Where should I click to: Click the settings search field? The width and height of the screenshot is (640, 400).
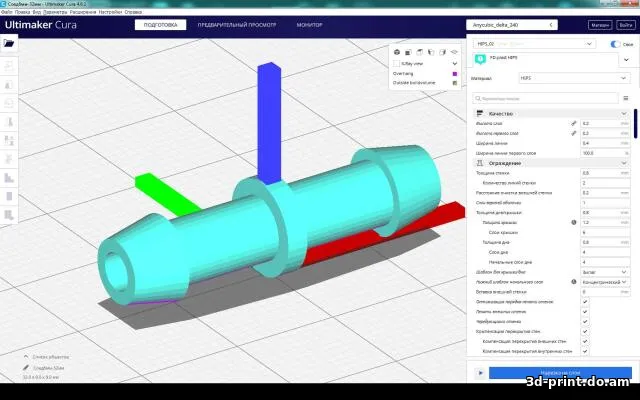tap(546, 98)
